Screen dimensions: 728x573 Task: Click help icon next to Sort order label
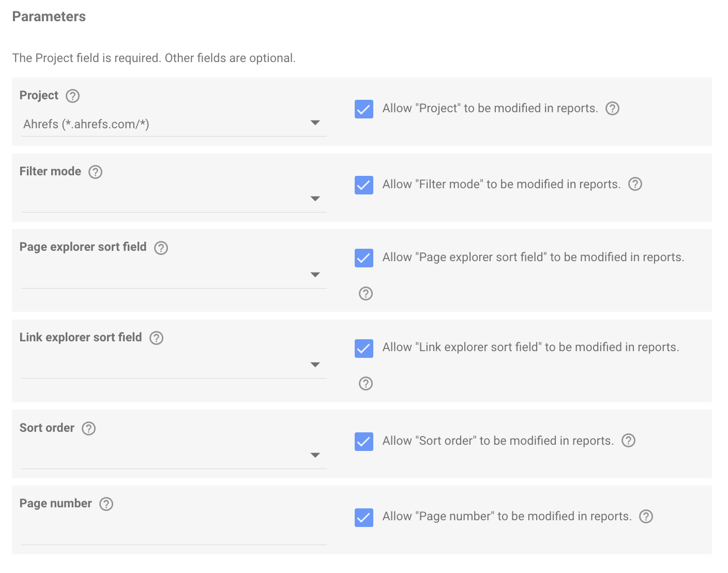pos(89,428)
